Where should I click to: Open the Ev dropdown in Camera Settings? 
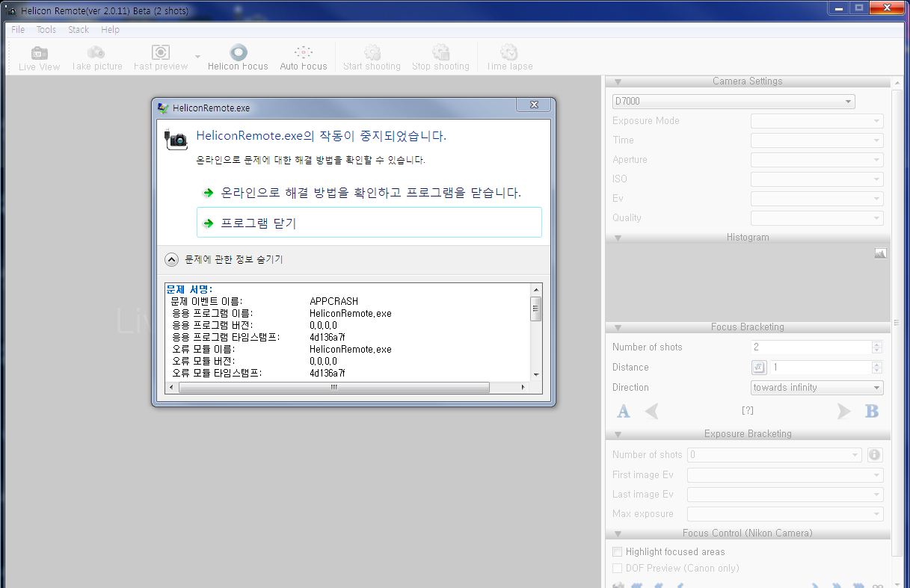point(817,198)
